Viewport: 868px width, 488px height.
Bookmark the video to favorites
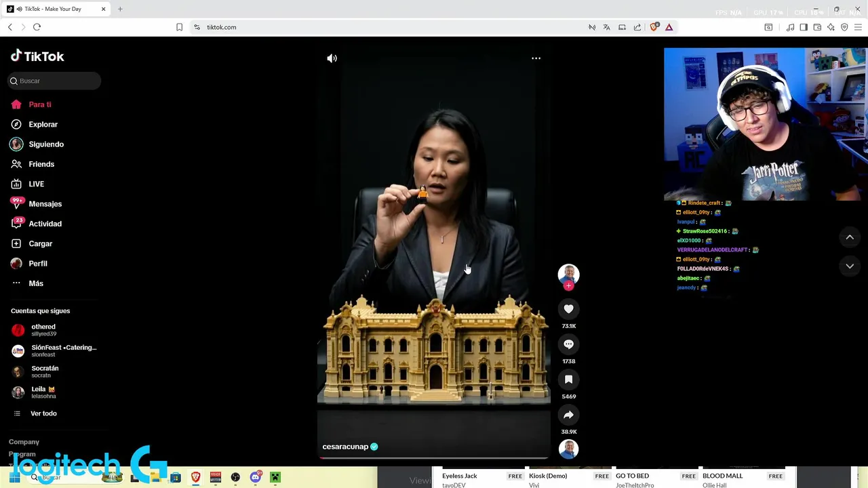tap(568, 380)
